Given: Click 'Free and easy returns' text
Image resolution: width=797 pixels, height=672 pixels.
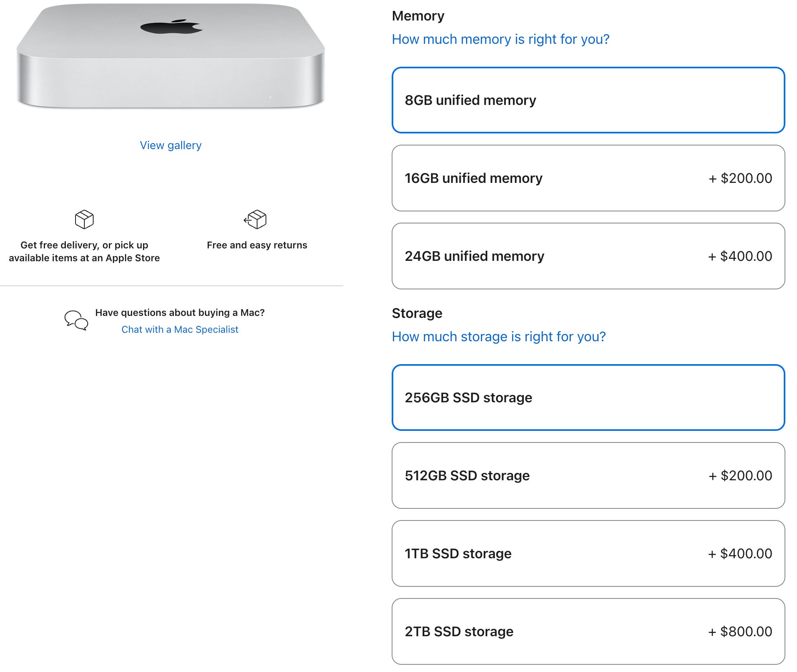Looking at the screenshot, I should pos(257,245).
